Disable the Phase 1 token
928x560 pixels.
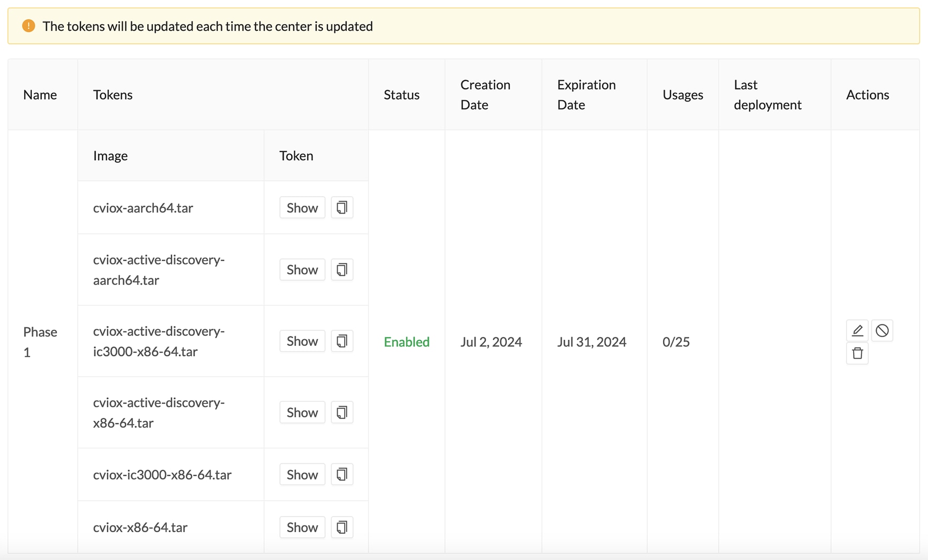882,330
